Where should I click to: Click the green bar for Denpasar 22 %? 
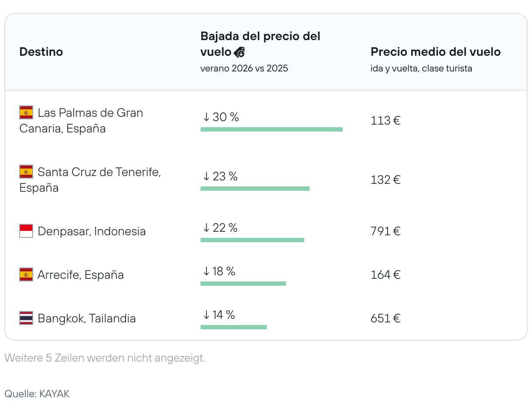click(252, 240)
